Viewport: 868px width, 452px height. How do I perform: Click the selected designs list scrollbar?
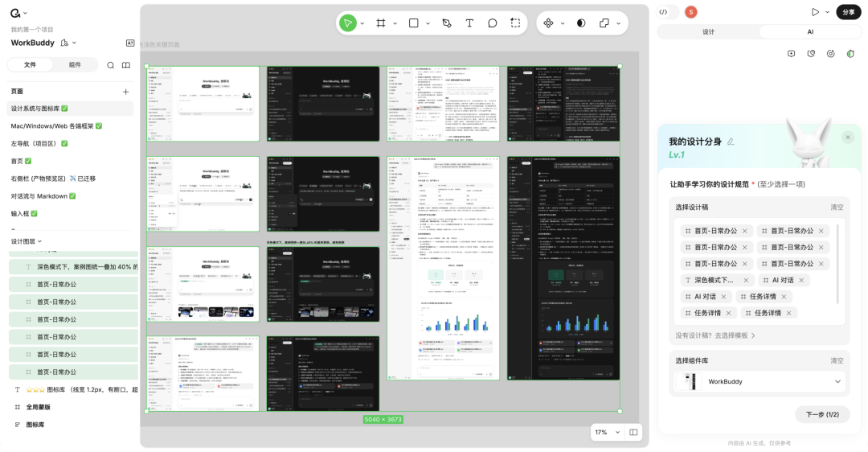point(838,265)
